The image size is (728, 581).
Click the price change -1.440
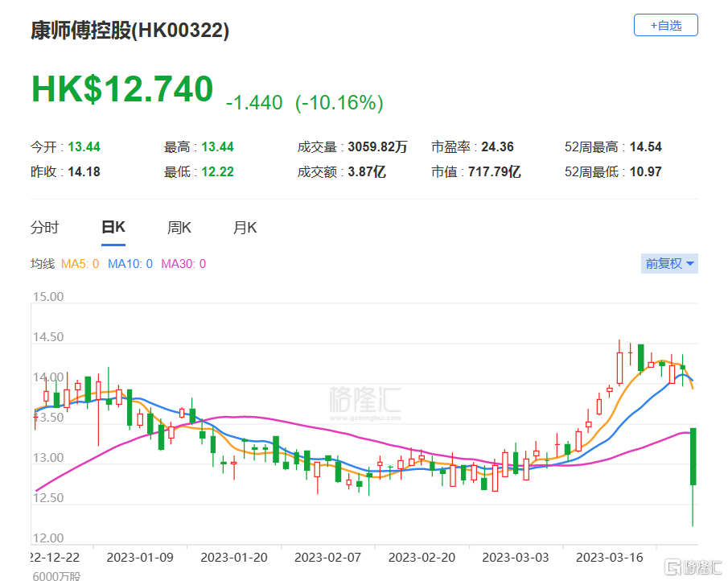point(254,103)
